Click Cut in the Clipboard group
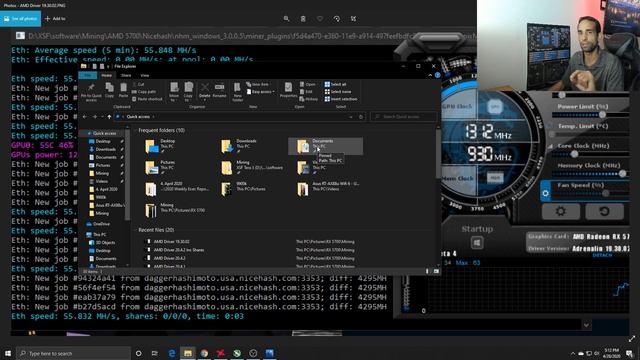 coord(138,84)
